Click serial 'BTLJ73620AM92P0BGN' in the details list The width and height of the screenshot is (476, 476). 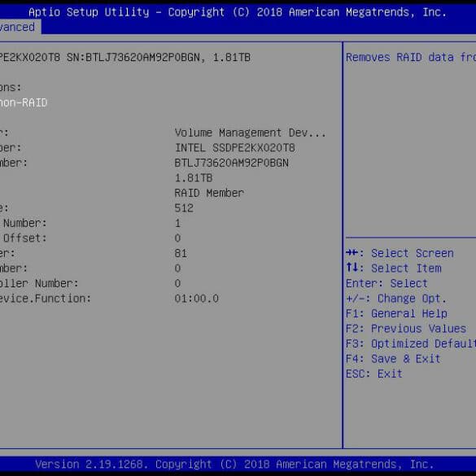231,163
